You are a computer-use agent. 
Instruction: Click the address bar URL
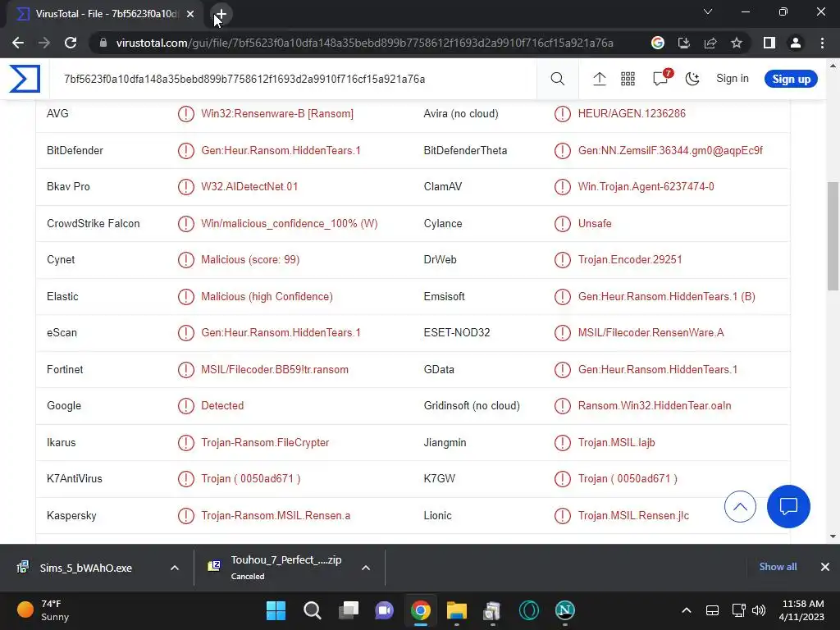(364, 43)
